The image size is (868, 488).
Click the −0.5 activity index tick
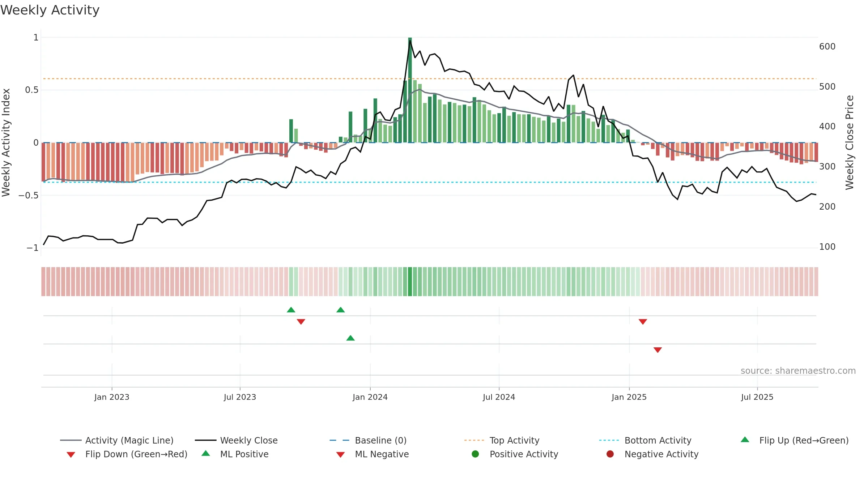click(28, 196)
